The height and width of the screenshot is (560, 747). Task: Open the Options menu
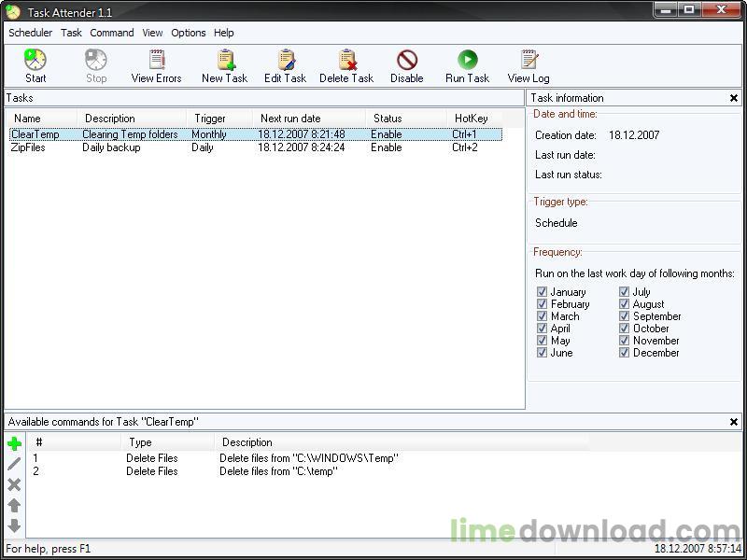188,33
